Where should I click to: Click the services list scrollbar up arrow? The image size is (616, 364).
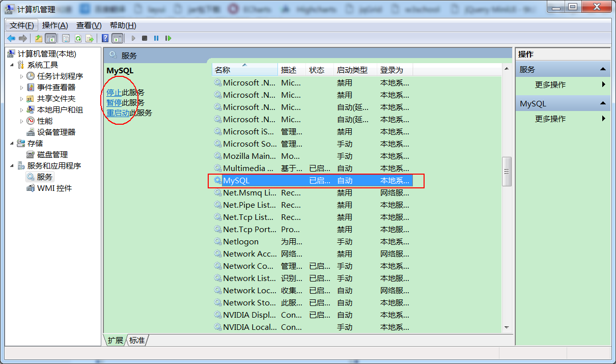(x=507, y=68)
